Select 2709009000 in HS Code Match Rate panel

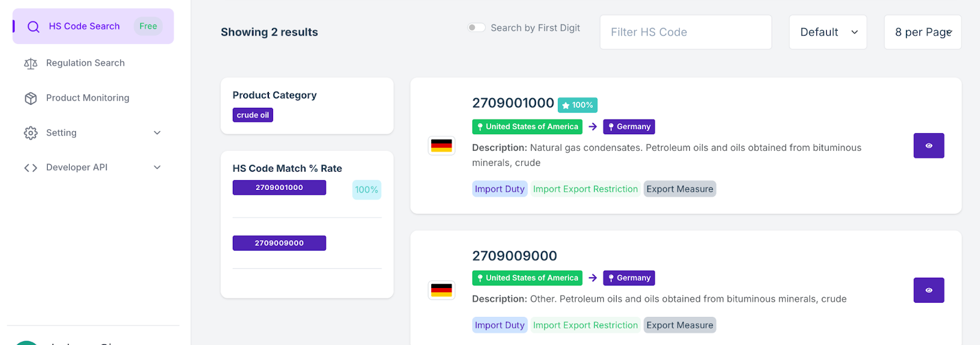point(279,243)
